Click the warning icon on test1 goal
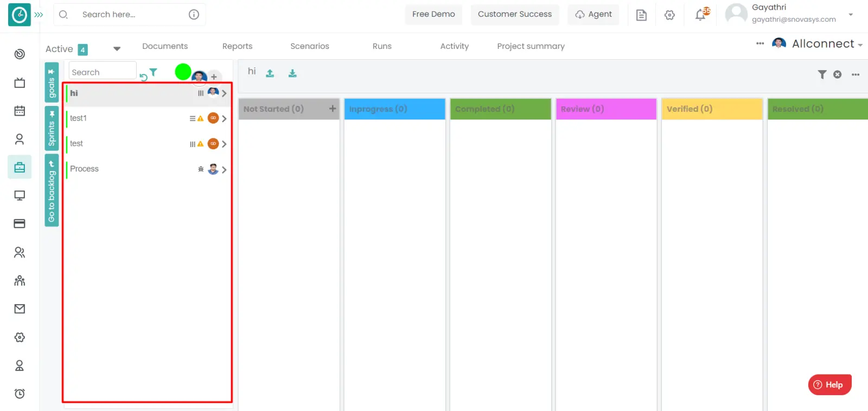This screenshot has height=411, width=868. click(x=201, y=118)
